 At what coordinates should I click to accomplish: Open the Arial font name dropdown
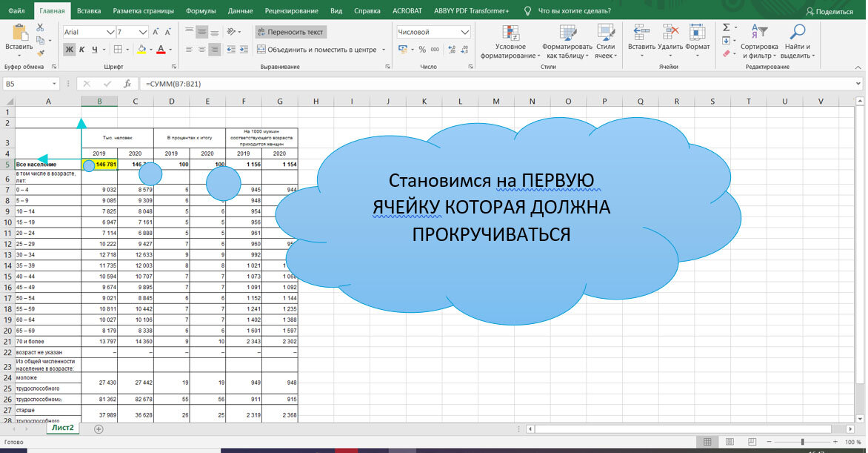(110, 32)
